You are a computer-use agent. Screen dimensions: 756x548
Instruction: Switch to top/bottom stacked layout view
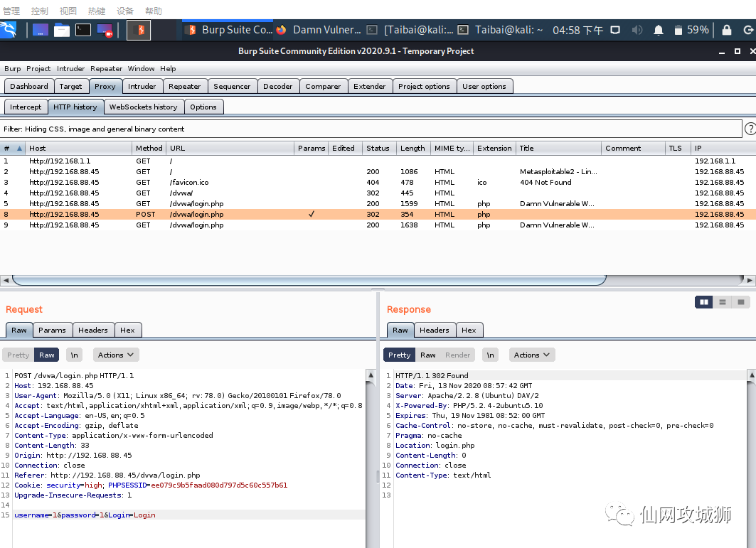tap(723, 302)
